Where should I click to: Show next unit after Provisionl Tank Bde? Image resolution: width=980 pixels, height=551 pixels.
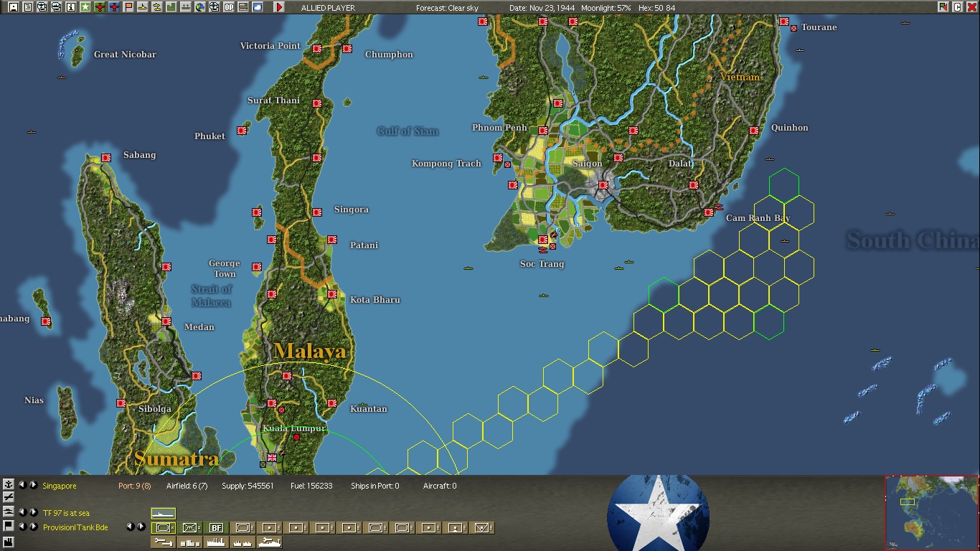point(33,527)
